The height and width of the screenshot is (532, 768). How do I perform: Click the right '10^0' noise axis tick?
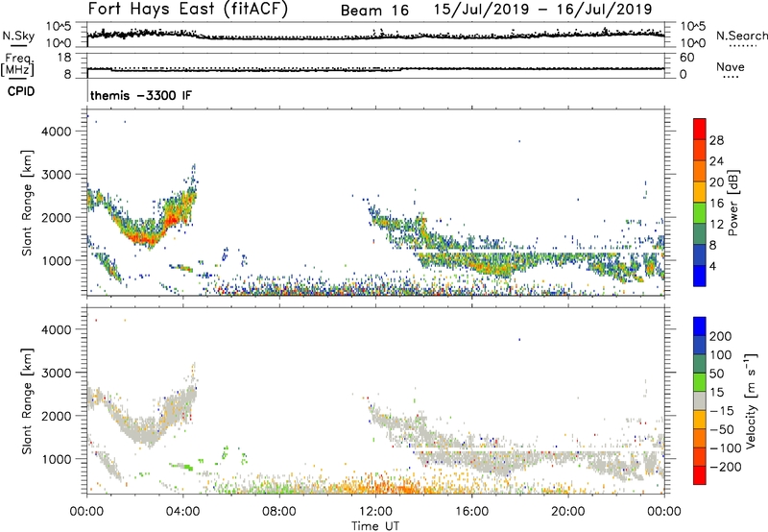point(692,43)
